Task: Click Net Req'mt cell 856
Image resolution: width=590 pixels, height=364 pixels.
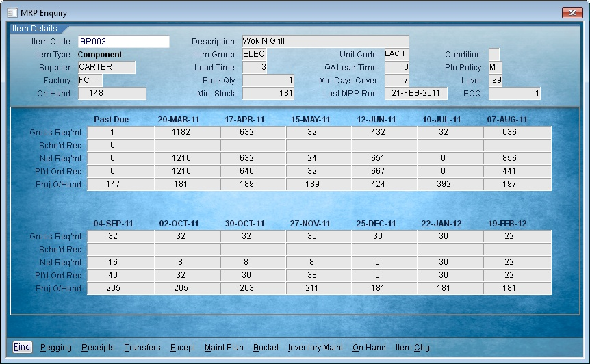Action: click(517, 158)
